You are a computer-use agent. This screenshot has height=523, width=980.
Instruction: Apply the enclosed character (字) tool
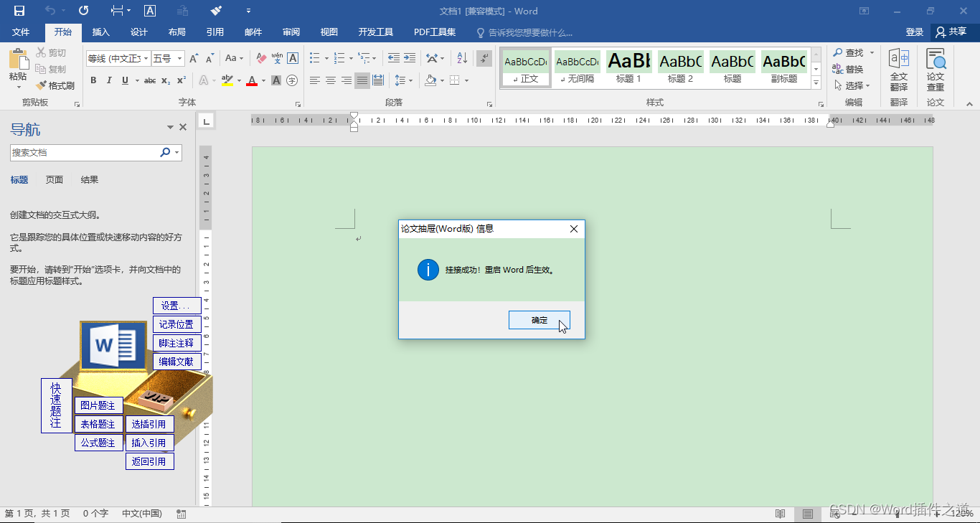[x=292, y=80]
